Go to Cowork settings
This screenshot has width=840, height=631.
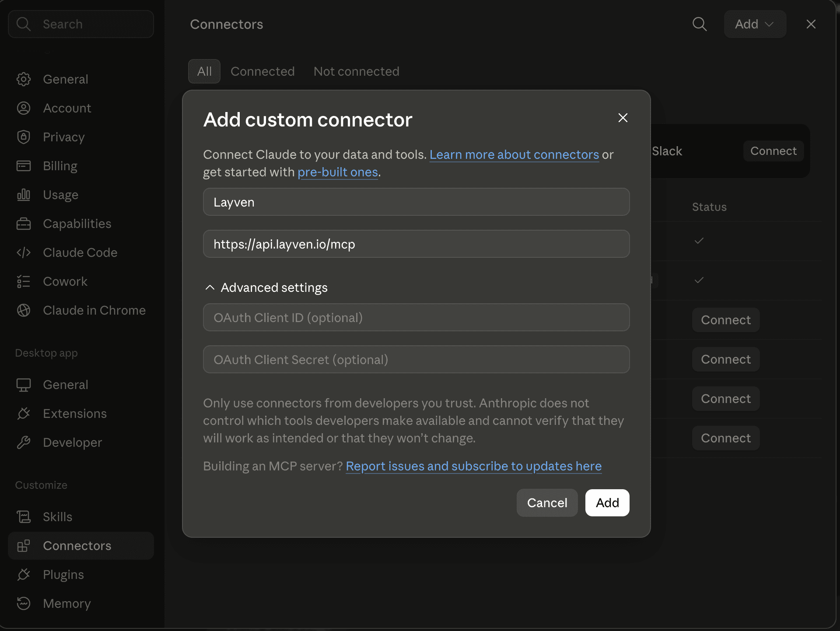[81, 281]
